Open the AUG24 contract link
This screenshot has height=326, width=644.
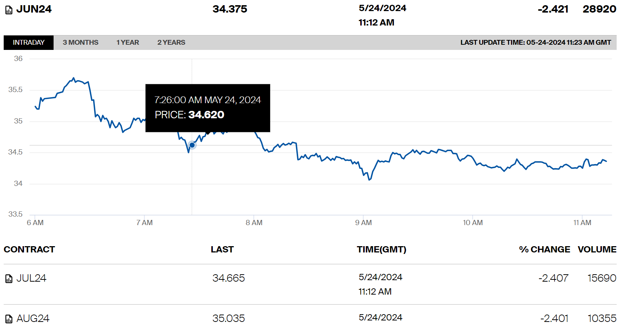click(x=33, y=319)
